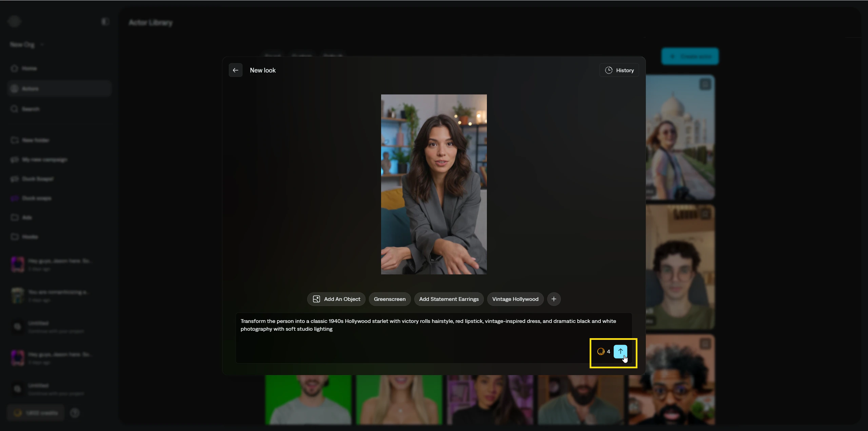This screenshot has height=431, width=868.
Task: Click the New look dialog title
Action: point(263,70)
